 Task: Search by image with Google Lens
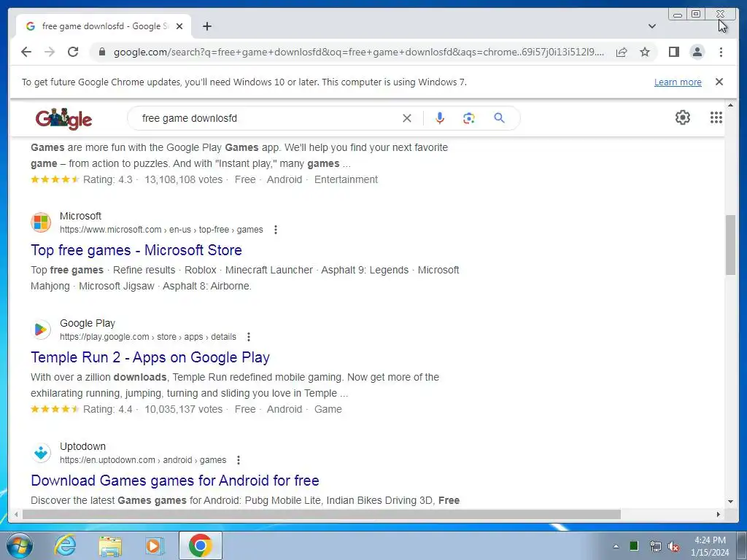(469, 118)
